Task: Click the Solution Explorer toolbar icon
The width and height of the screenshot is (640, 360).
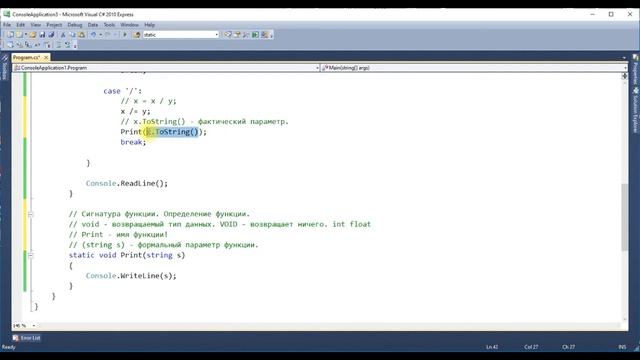Action: point(228,35)
